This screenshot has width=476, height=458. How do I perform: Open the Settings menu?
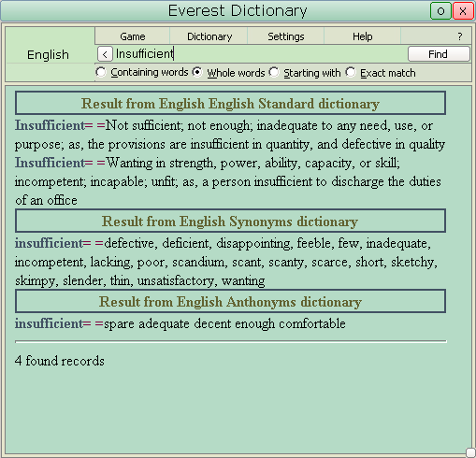pyautogui.click(x=286, y=36)
